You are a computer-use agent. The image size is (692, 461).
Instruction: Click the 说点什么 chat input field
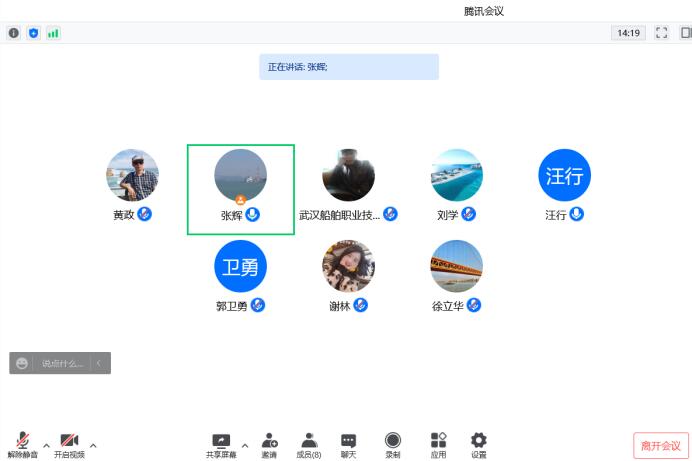click(x=62, y=364)
